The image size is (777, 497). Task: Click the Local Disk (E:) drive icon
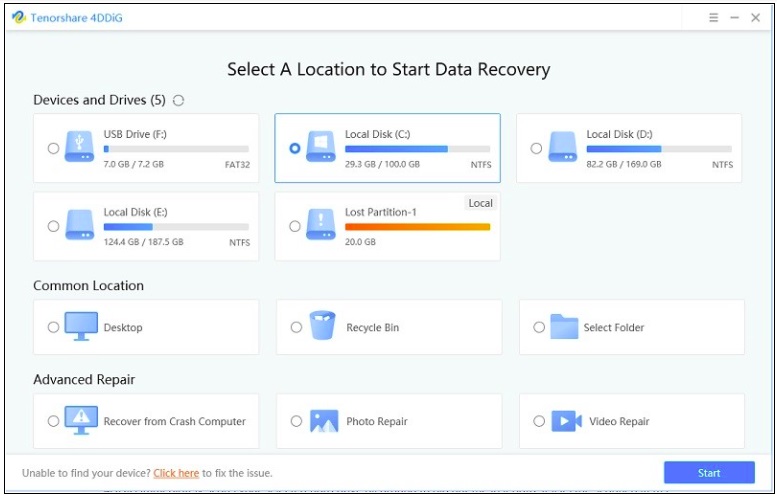point(79,225)
